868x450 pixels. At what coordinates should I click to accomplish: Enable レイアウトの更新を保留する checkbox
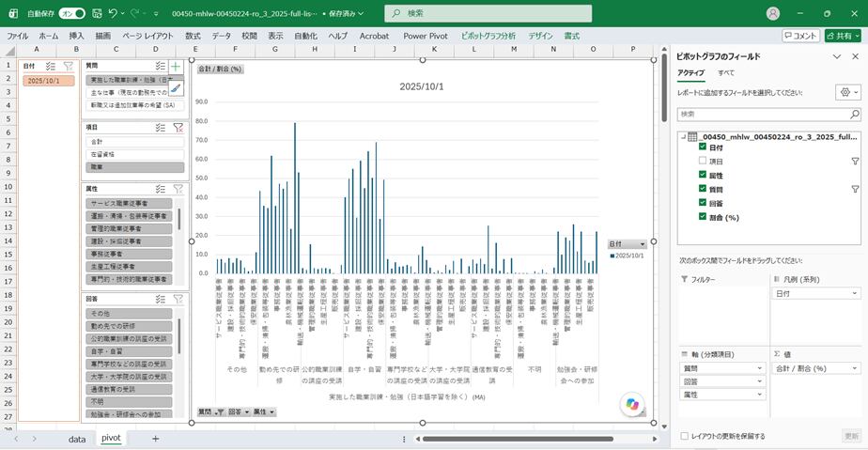[685, 436]
